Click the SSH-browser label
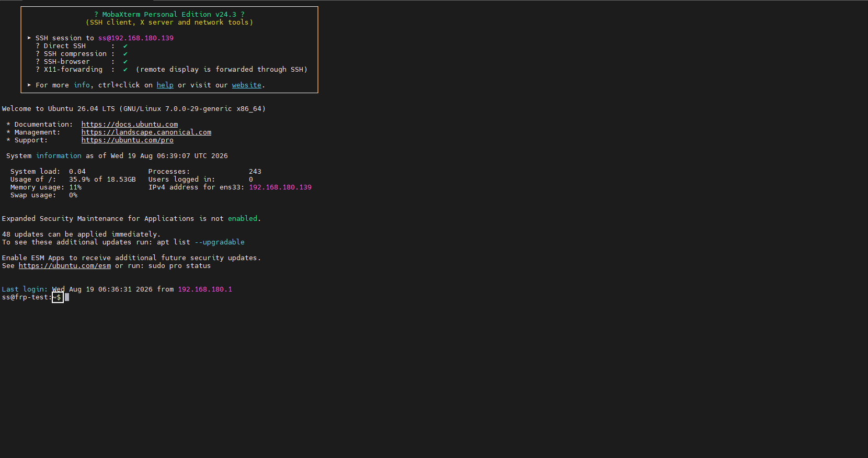Viewport: 868px width, 458px height. pyautogui.click(x=67, y=62)
